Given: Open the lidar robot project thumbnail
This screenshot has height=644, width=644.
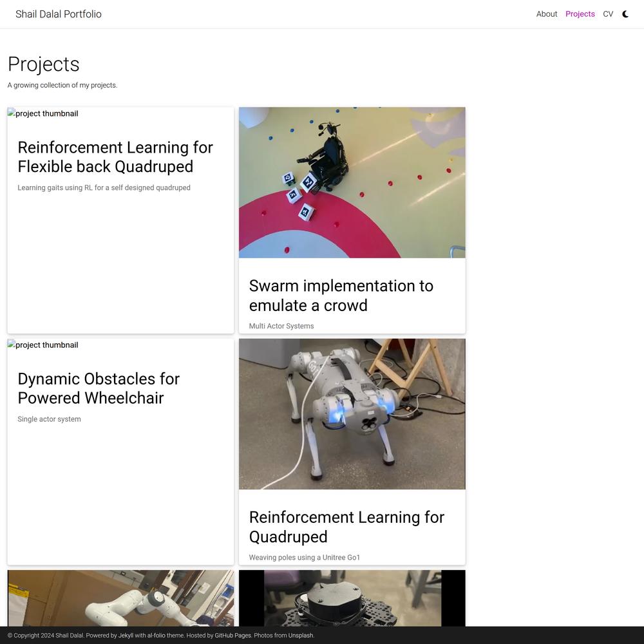Looking at the screenshot, I should point(352,598).
